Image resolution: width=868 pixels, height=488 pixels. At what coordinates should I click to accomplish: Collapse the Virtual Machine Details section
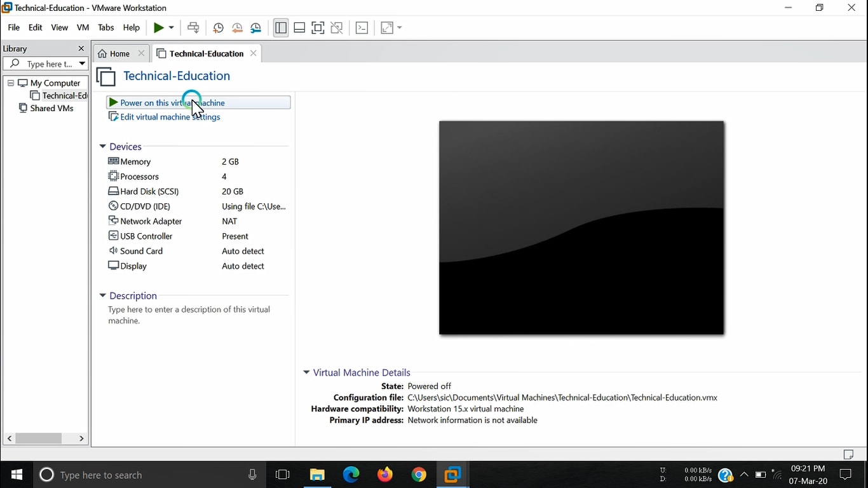(306, 373)
